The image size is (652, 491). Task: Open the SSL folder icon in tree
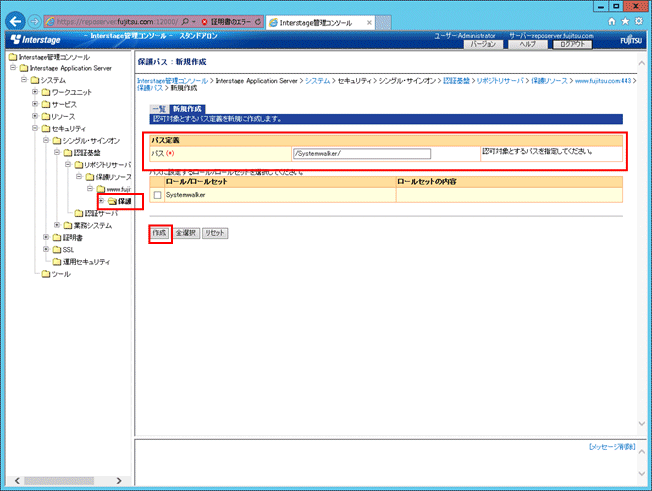57,250
